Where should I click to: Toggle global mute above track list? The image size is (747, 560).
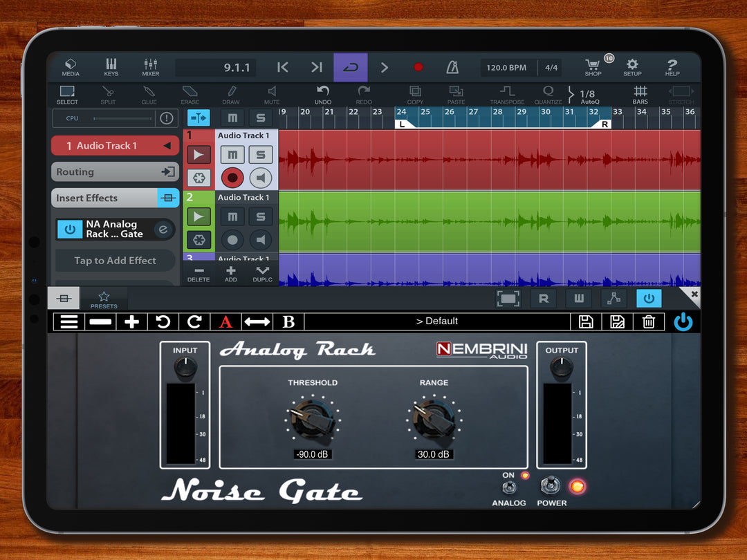232,118
